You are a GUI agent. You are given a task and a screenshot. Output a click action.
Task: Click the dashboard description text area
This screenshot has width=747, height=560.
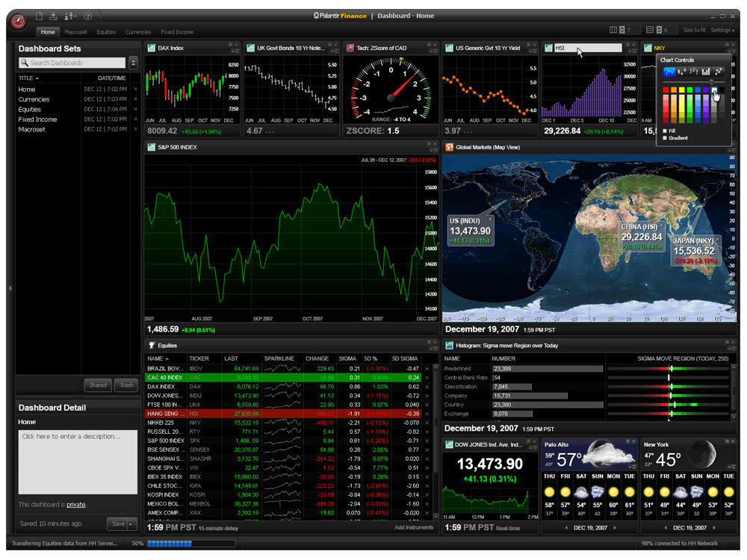click(x=78, y=462)
